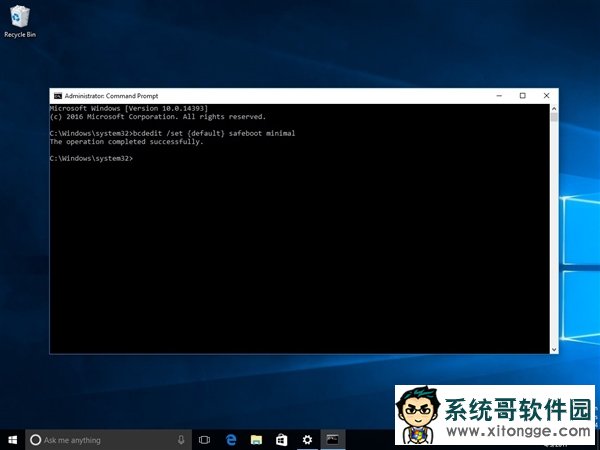Click the Windows Start button
This screenshot has height=450, width=600.
13,439
